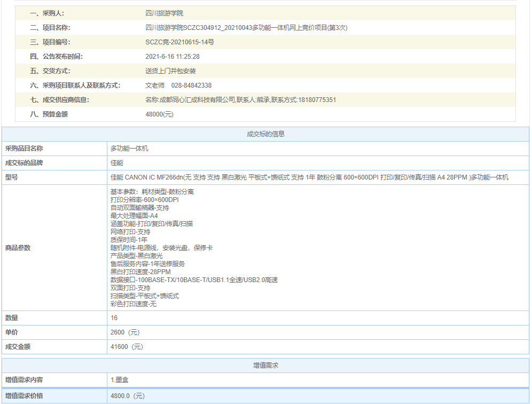Click the 型号 row label

(x=12, y=177)
